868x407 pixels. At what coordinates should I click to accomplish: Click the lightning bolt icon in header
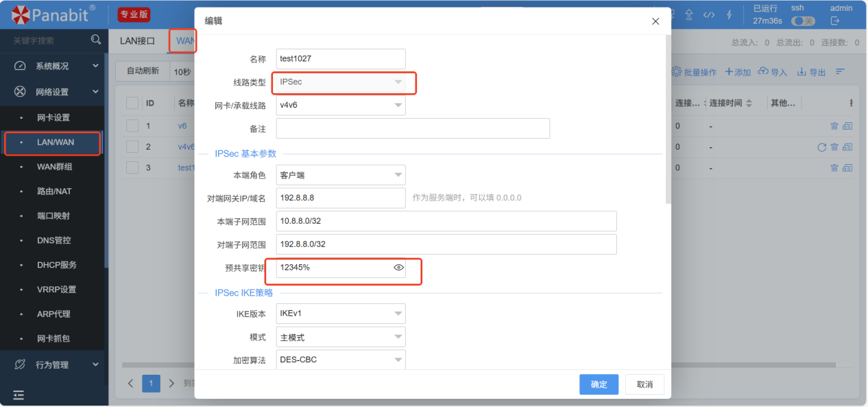(x=729, y=14)
